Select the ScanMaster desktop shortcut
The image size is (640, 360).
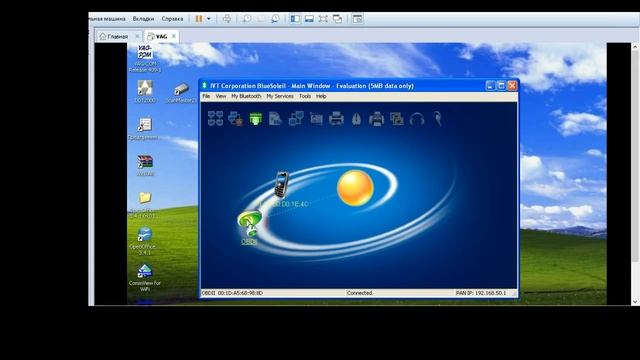pyautogui.click(x=181, y=93)
